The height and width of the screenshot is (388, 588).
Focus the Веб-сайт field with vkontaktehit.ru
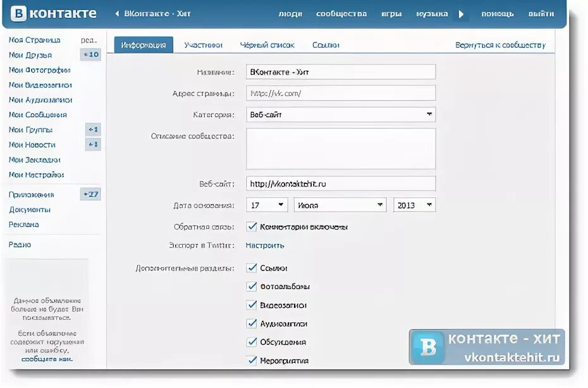coord(341,184)
